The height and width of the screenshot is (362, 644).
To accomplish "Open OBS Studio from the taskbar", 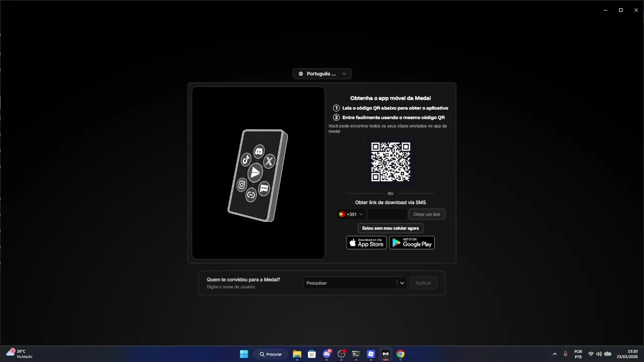I will (x=342, y=354).
